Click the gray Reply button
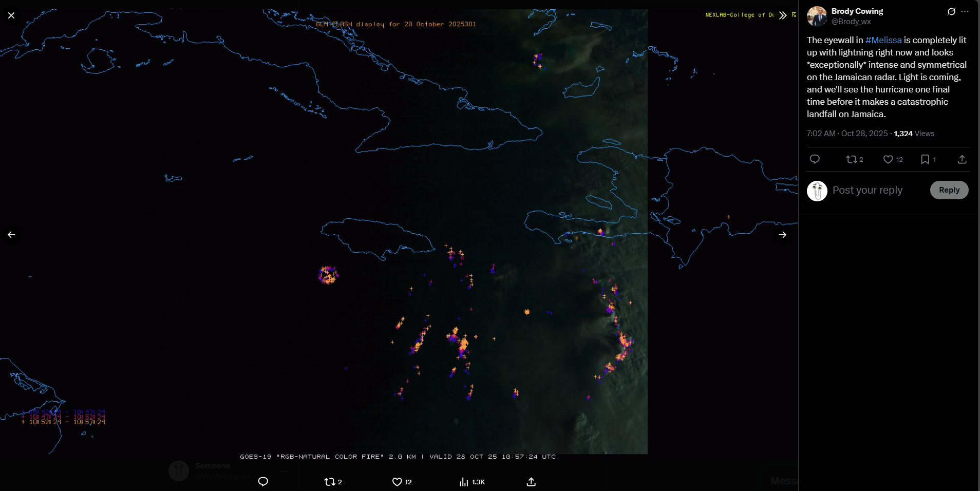 click(949, 190)
